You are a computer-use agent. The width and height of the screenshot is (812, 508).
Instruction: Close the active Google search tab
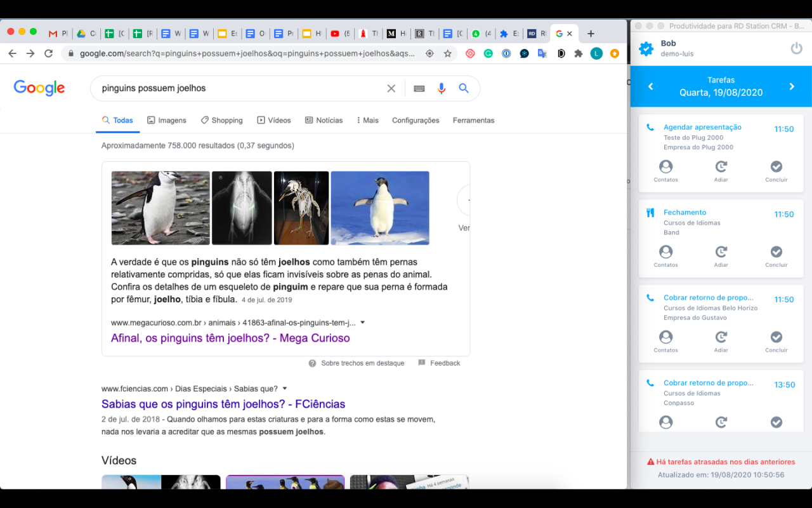(569, 34)
